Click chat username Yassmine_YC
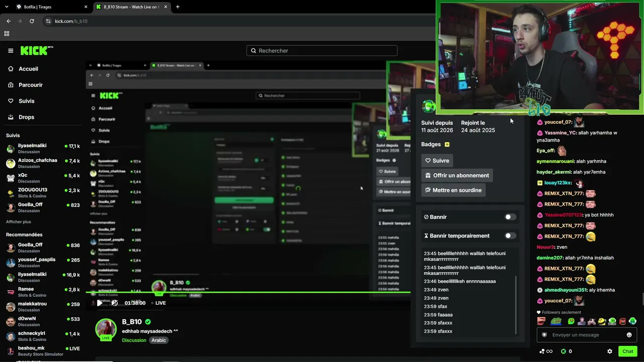This screenshot has height=362, width=644. [x=560, y=133]
